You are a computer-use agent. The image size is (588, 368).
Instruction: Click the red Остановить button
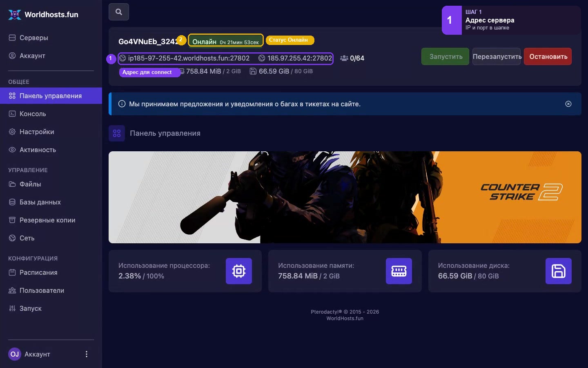[x=548, y=56]
